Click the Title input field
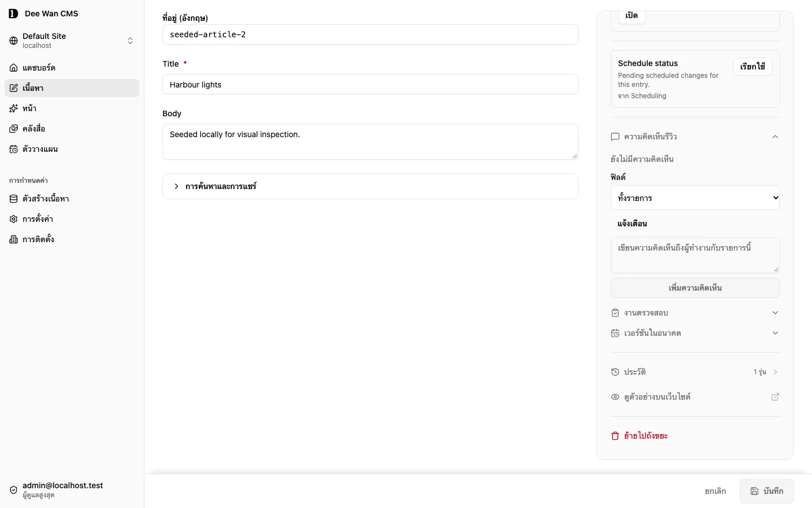The image size is (812, 508). tap(370, 84)
